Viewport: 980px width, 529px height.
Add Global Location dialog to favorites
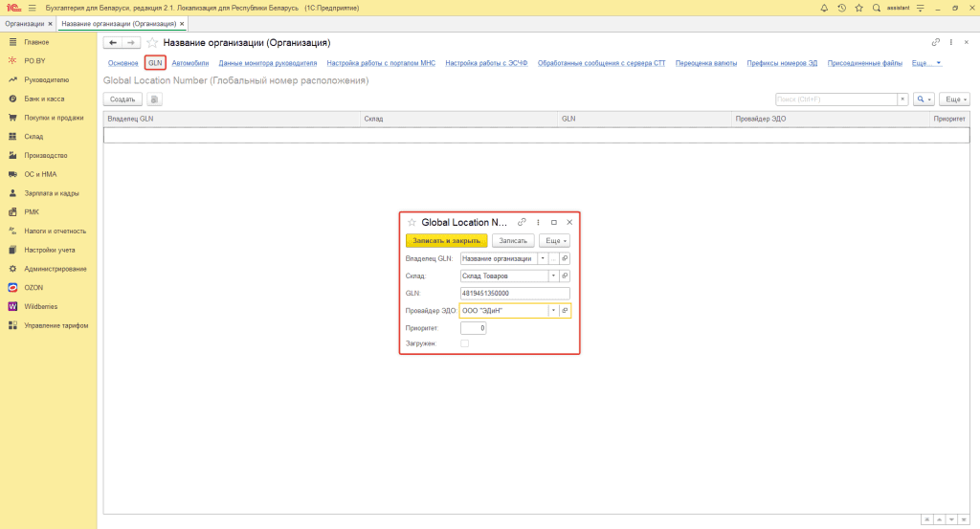coord(412,222)
